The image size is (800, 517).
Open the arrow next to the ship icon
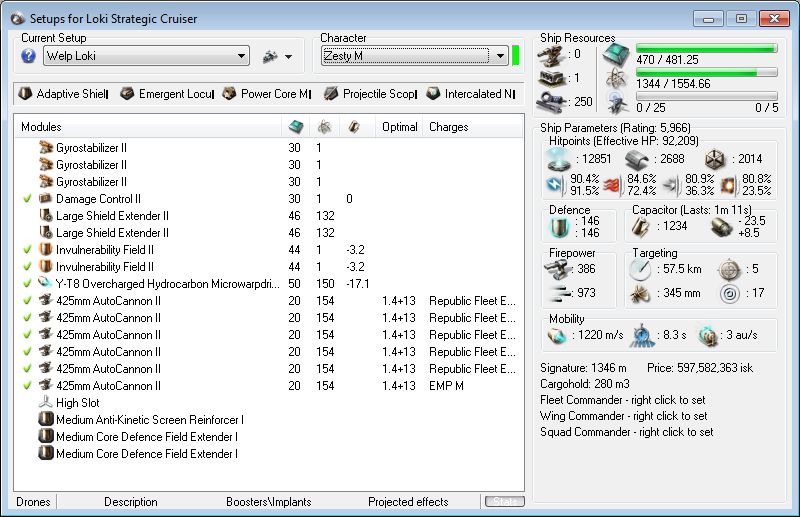pos(289,57)
